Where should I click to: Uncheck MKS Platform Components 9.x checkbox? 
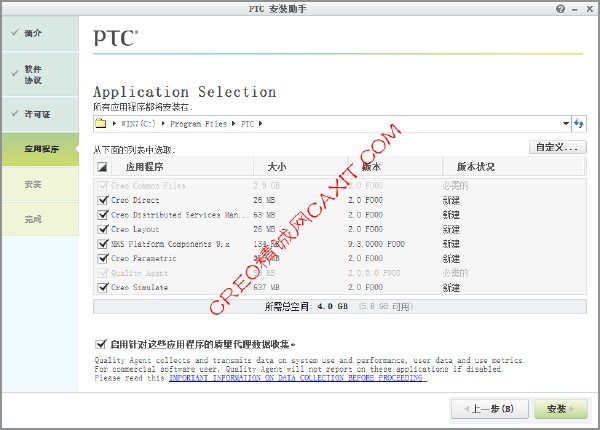coord(103,244)
